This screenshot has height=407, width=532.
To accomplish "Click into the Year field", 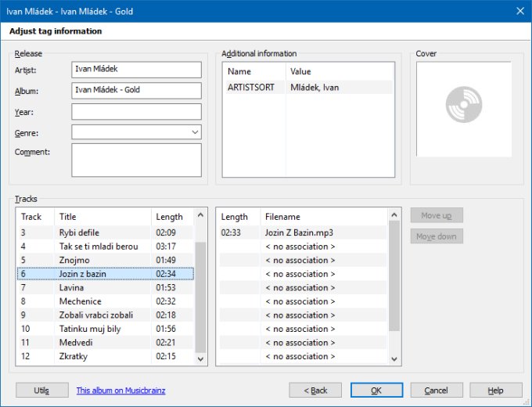I will (136, 111).
